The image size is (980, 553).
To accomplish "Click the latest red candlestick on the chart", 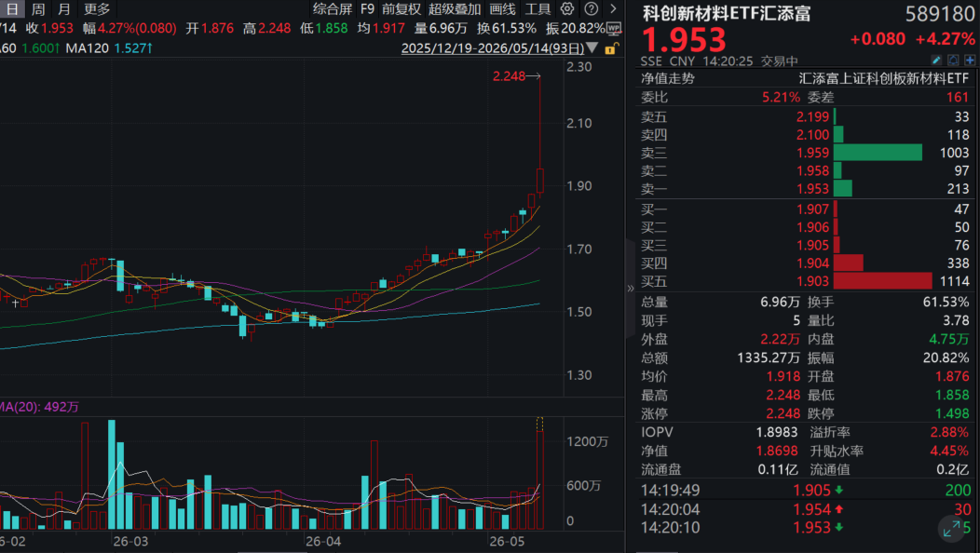I will point(540,180).
